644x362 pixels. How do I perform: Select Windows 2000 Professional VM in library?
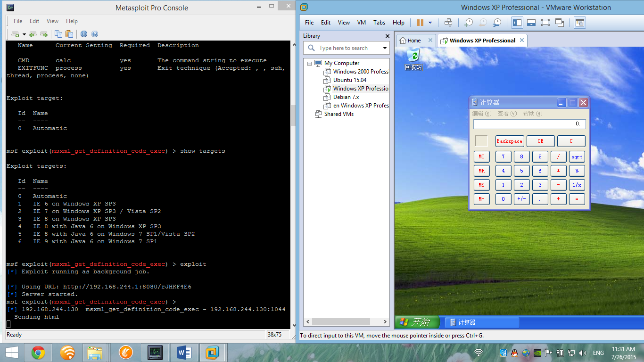click(356, 72)
